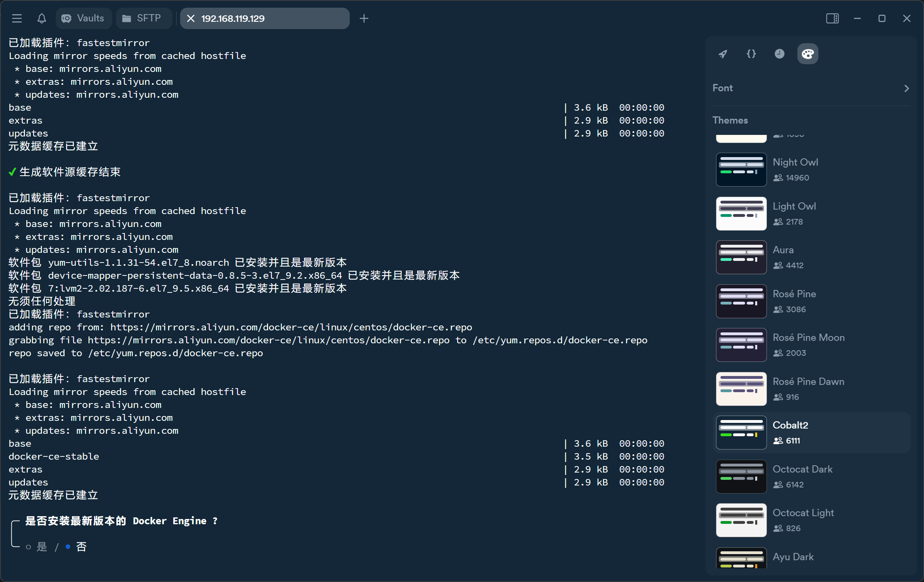This screenshot has width=924, height=582.
Task: Select the Ayu Dark theme thumbnail
Action: pyautogui.click(x=741, y=558)
